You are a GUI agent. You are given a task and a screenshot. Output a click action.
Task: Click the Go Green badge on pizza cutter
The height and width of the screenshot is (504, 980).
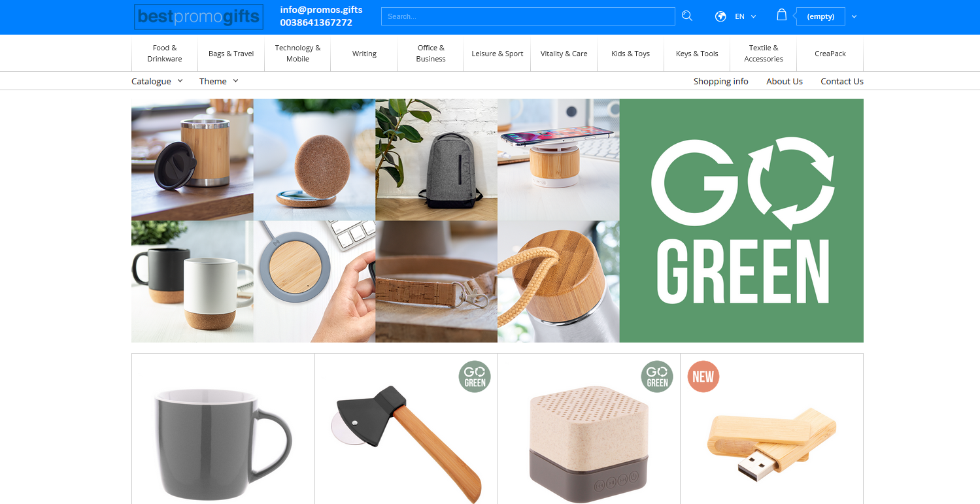pyautogui.click(x=475, y=377)
